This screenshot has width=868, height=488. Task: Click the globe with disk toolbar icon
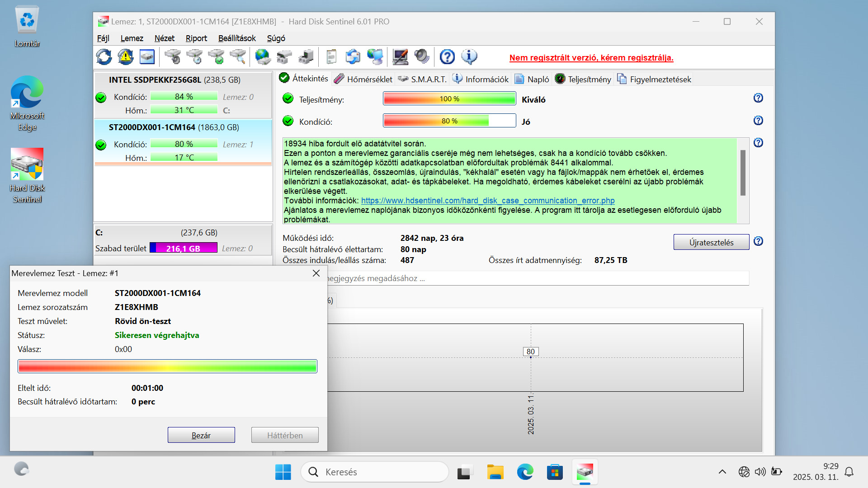coord(263,57)
